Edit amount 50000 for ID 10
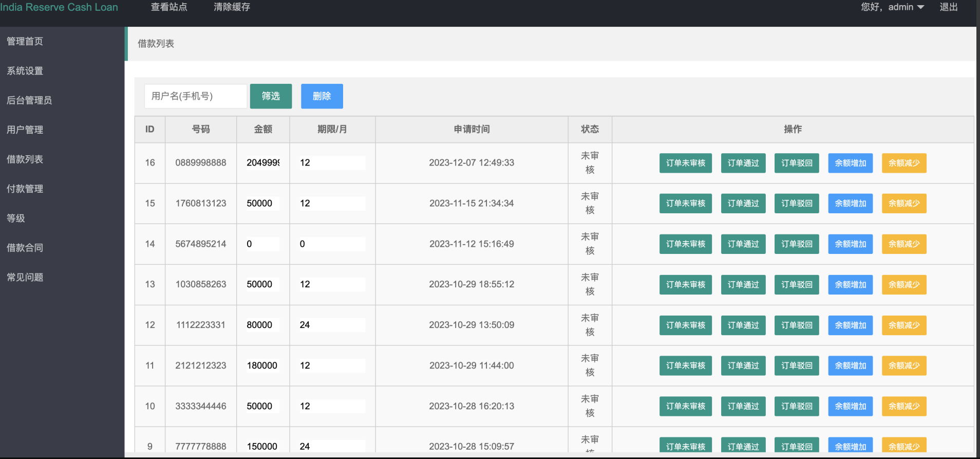This screenshot has height=459, width=980. coord(262,406)
